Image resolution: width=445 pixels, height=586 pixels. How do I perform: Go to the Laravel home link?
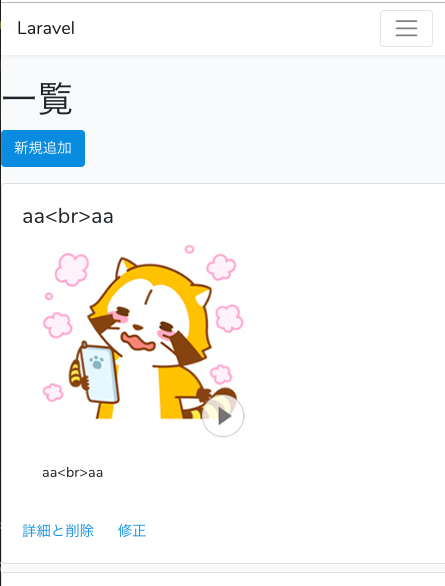click(x=46, y=28)
